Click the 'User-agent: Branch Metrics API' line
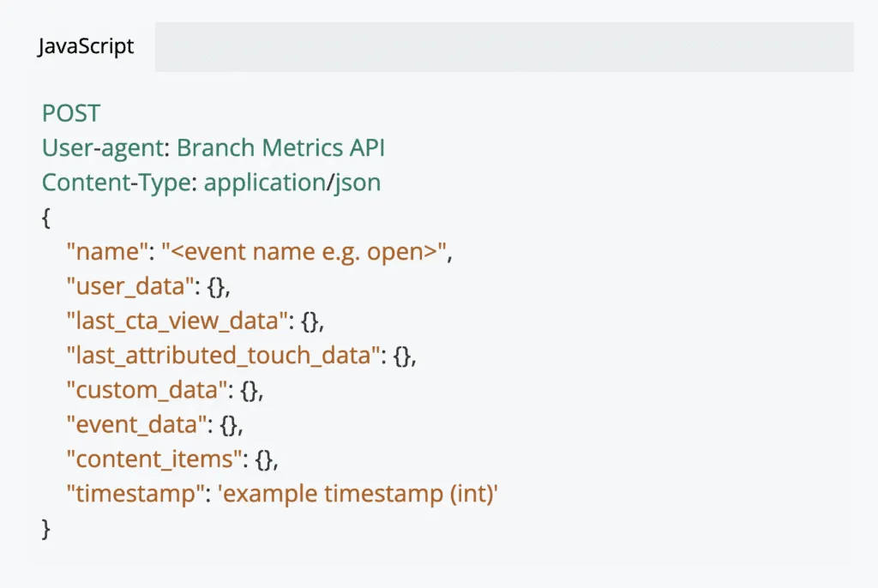This screenshot has width=878, height=588. coord(213,148)
